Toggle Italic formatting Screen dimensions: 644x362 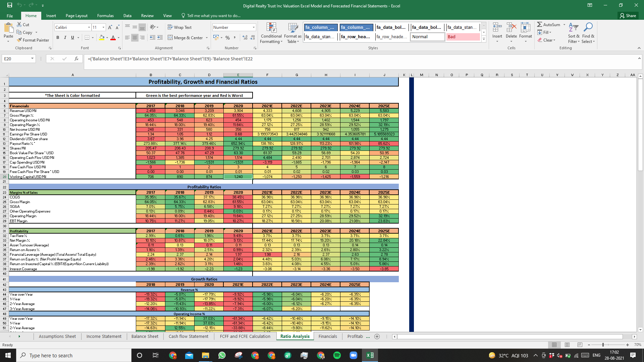tap(65, 38)
